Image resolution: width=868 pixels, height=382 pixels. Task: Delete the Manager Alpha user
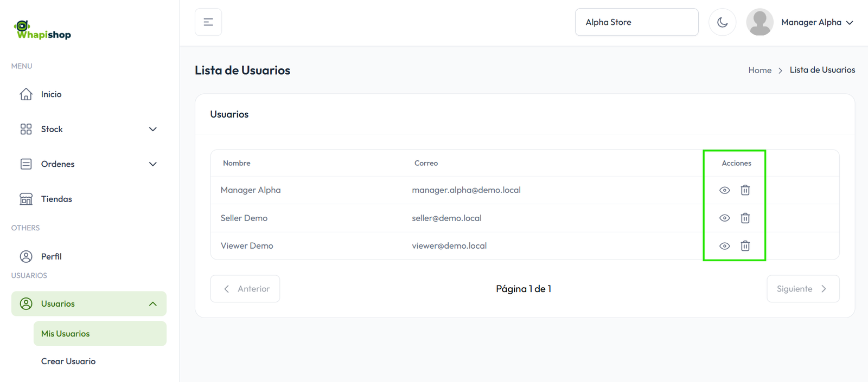pyautogui.click(x=745, y=190)
